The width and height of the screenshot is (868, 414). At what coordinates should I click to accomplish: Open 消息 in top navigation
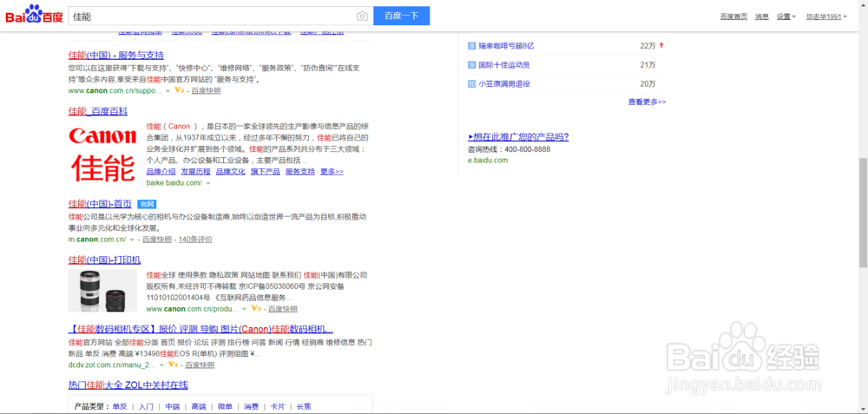coord(762,16)
